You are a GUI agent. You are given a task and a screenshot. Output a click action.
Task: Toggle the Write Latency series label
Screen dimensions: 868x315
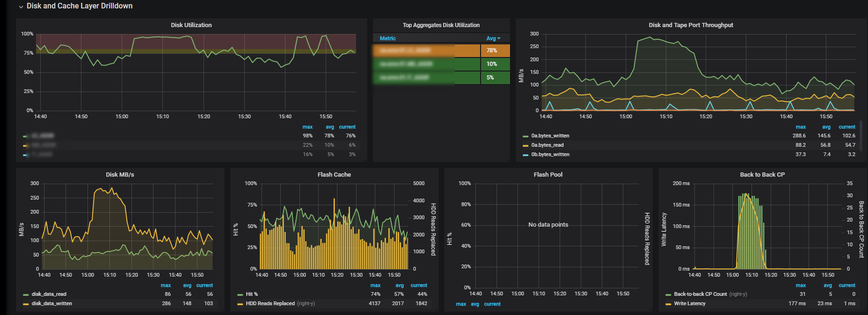689,303
